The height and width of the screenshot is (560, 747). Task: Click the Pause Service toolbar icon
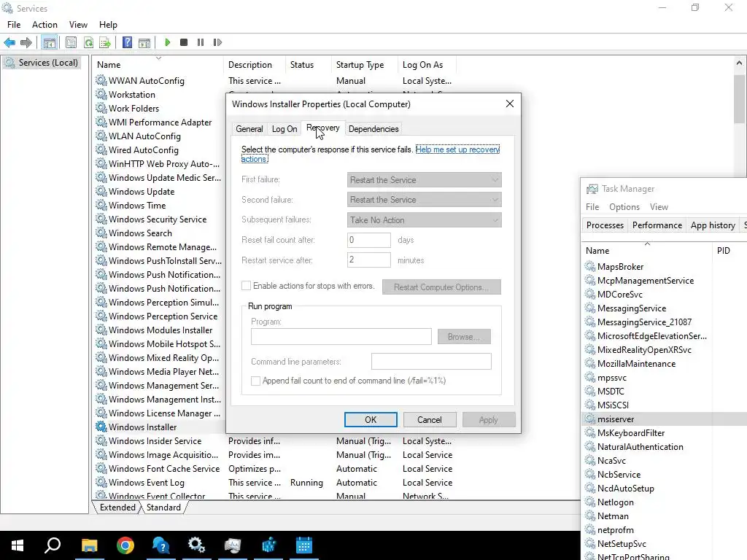click(x=201, y=42)
